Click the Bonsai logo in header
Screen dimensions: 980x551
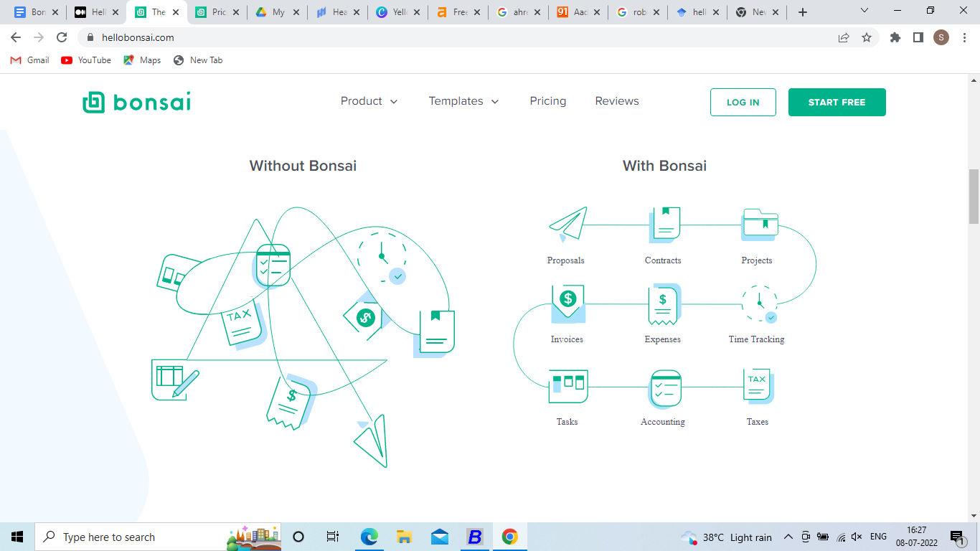(x=136, y=102)
